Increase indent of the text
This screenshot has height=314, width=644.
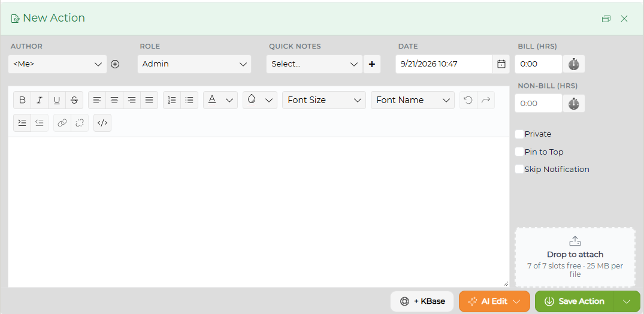(22, 122)
